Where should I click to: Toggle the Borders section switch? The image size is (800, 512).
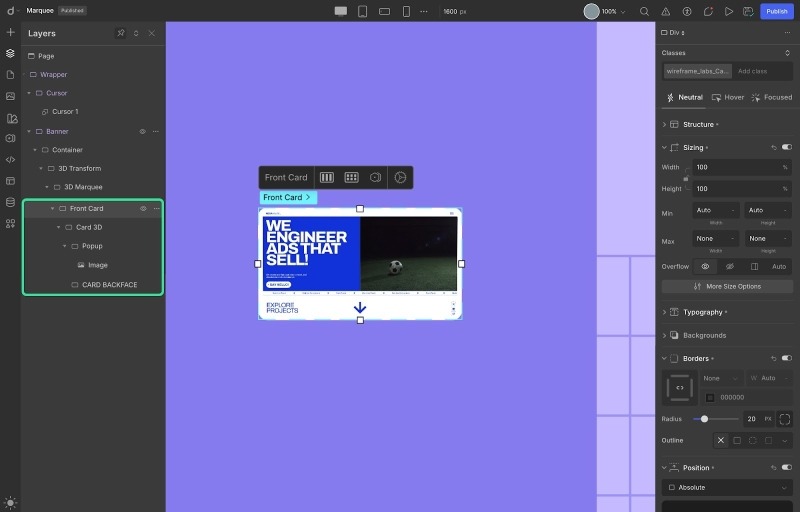click(786, 358)
